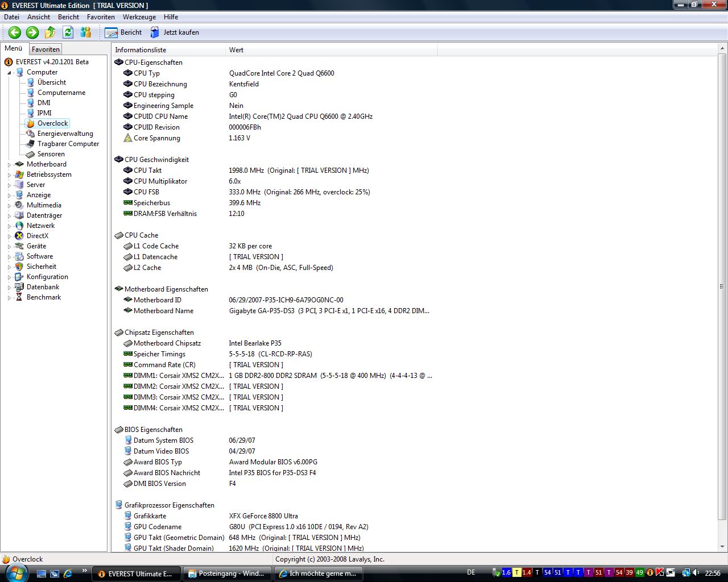Open the Bericht menu in menu bar
The width and height of the screenshot is (728, 582).
(x=68, y=17)
